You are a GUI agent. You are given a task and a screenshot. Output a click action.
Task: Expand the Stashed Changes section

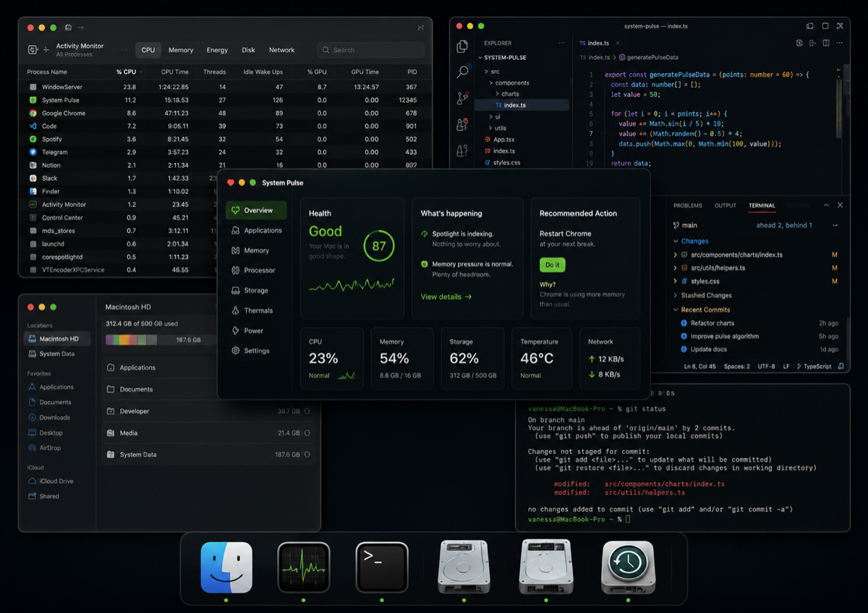click(x=676, y=295)
